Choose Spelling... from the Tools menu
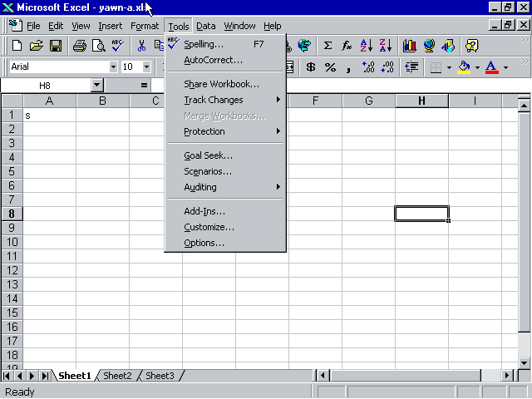532x399 pixels. click(x=225, y=44)
